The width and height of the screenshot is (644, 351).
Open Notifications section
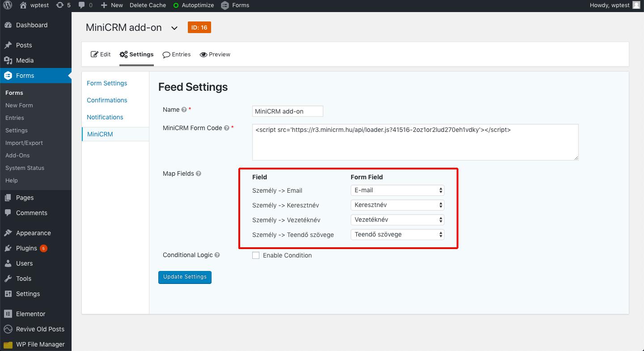[x=105, y=117]
